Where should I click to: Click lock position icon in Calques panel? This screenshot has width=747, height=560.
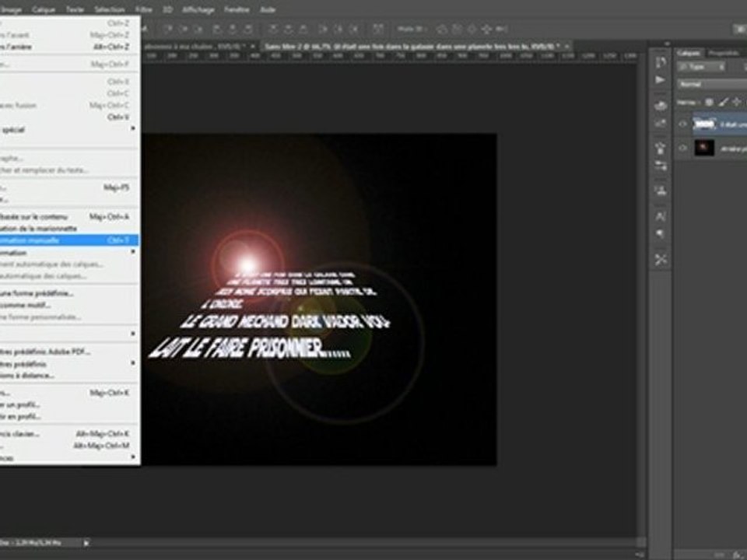[x=737, y=102]
